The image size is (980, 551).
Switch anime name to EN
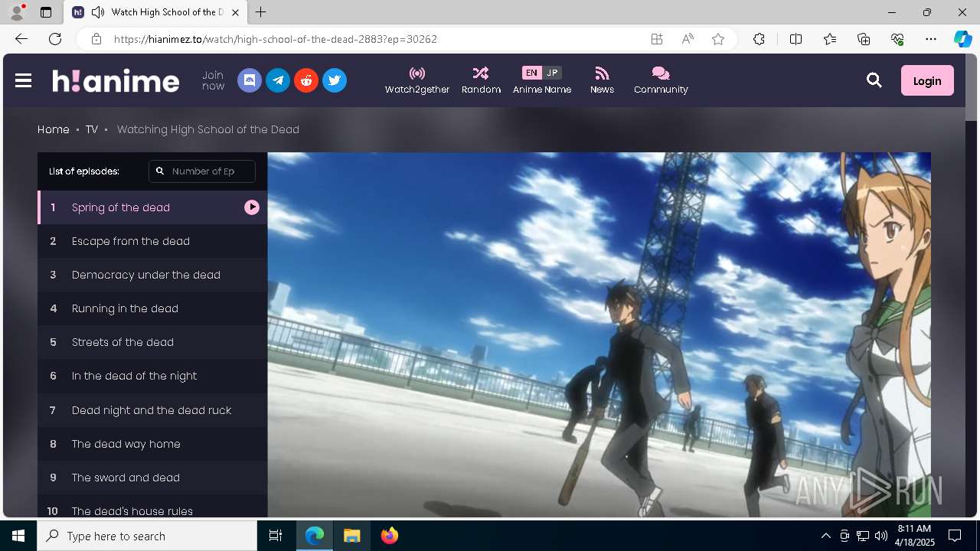531,73
